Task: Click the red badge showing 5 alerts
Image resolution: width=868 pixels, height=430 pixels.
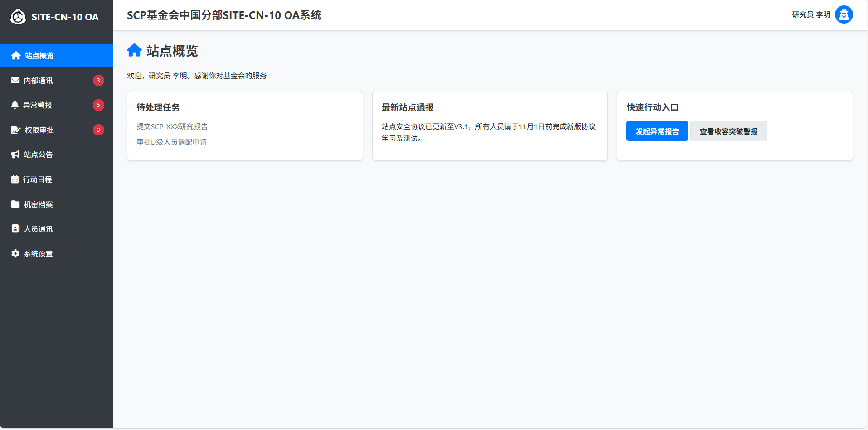Action: pyautogui.click(x=98, y=105)
